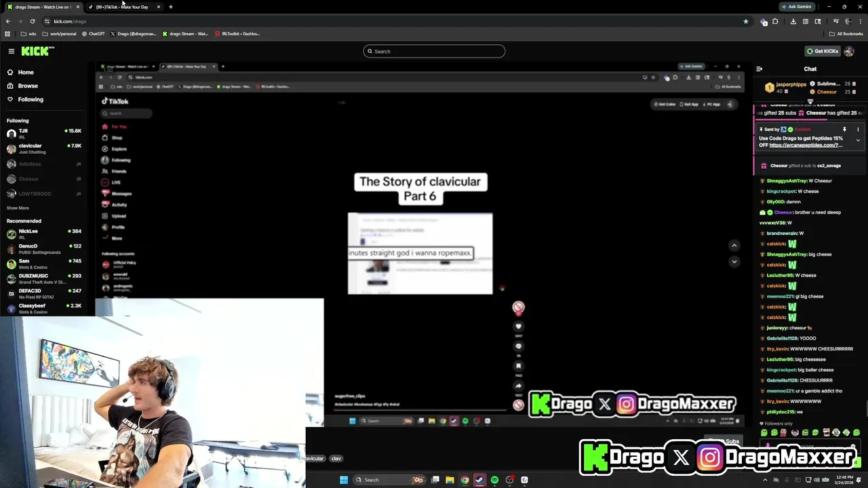Open the Kick sidebar hamburger menu
The height and width of the screenshot is (488, 868).
tap(11, 51)
